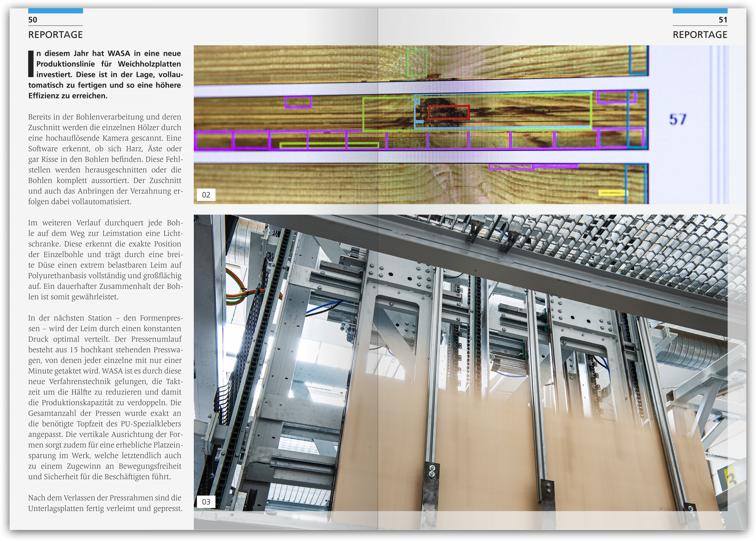Click "die Produktionskapazität zu verdoppeln. Die"
This screenshot has height=541, width=756.
[x=105, y=403]
